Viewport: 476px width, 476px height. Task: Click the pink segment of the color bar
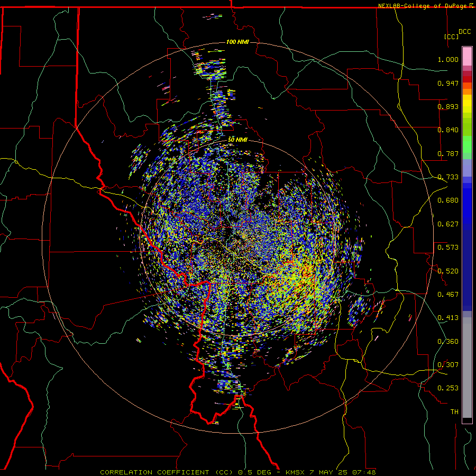(467, 57)
